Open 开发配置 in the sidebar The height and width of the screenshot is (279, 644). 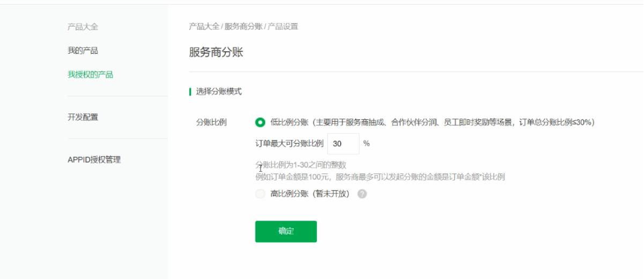click(x=83, y=117)
